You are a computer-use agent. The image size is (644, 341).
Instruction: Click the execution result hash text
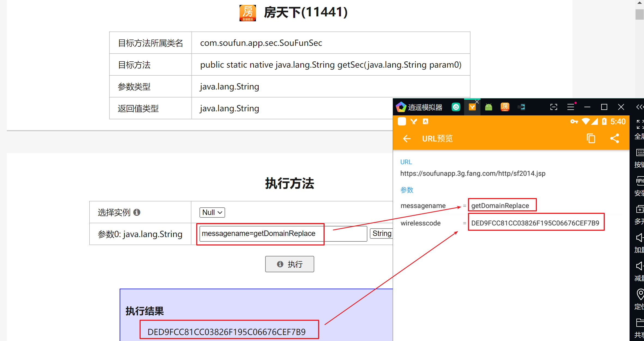[x=226, y=332]
